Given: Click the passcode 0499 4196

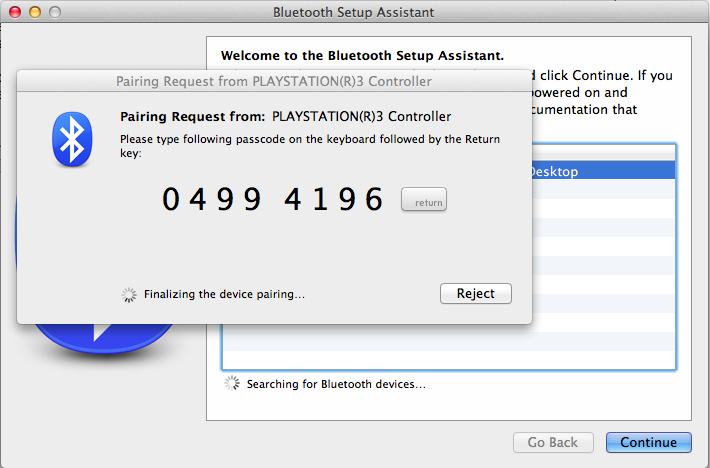Looking at the screenshot, I should pos(273,199).
